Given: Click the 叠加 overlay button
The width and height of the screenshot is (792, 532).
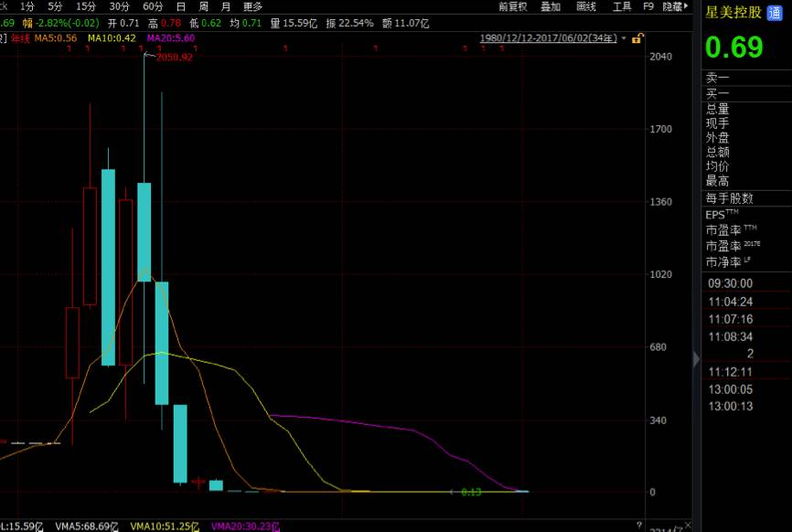Looking at the screenshot, I should point(551,6).
